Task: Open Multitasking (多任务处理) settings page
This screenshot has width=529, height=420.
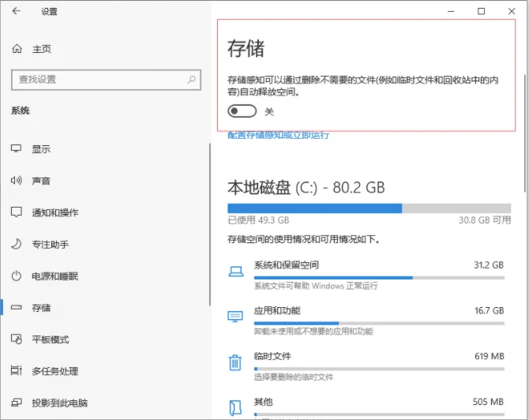Action: click(x=54, y=371)
